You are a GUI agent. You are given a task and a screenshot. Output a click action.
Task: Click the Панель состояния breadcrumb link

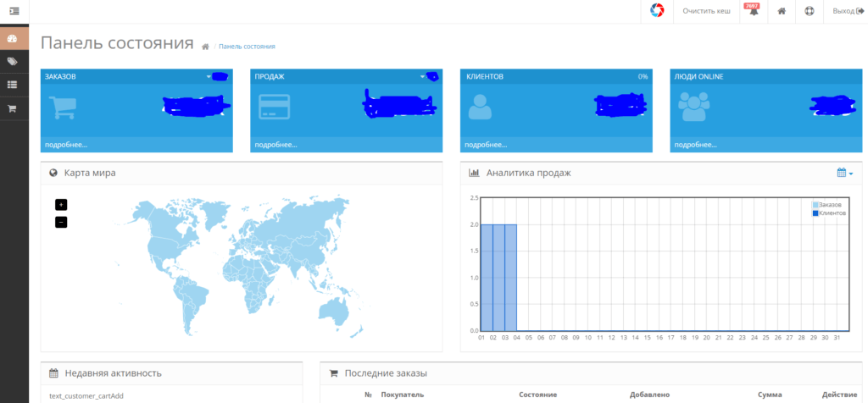pyautogui.click(x=247, y=47)
